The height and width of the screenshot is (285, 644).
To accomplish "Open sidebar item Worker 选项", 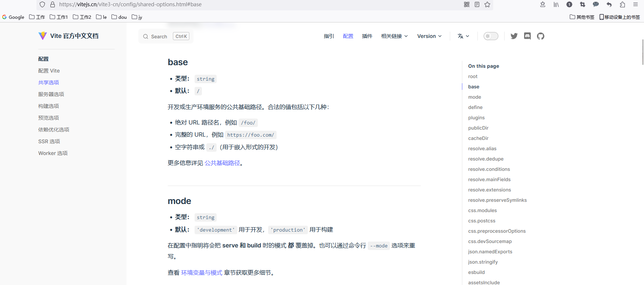I will tap(53, 153).
